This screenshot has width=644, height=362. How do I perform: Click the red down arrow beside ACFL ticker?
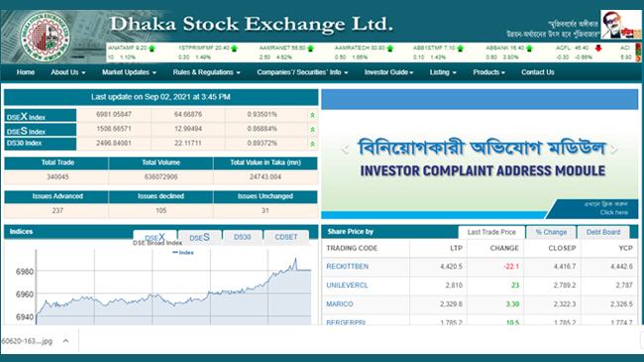tap(598, 49)
